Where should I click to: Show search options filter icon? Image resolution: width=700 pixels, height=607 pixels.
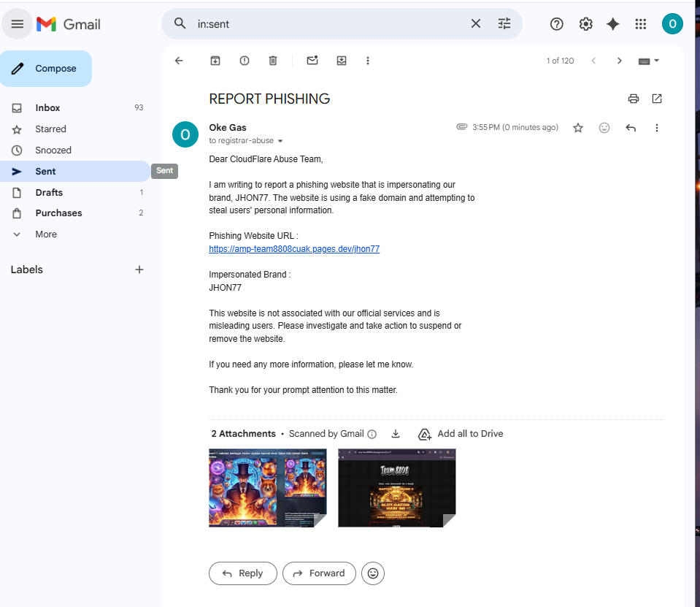(x=504, y=23)
